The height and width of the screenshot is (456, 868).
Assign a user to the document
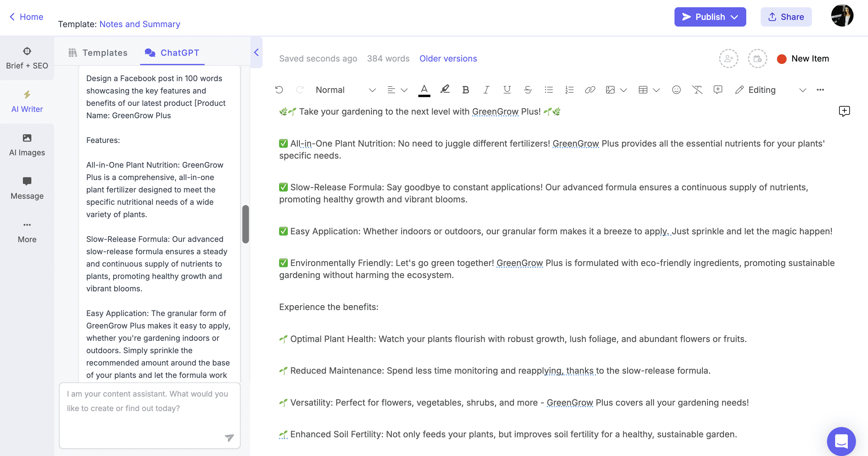(728, 59)
